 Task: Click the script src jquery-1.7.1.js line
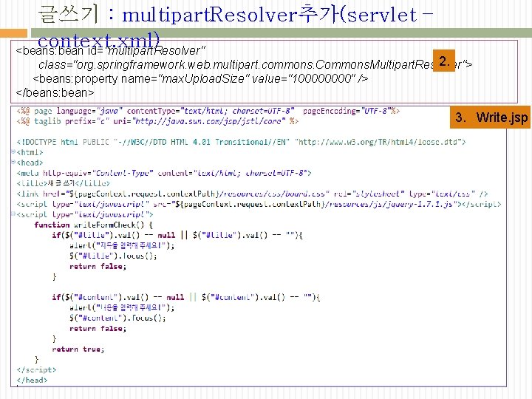pos(259,204)
